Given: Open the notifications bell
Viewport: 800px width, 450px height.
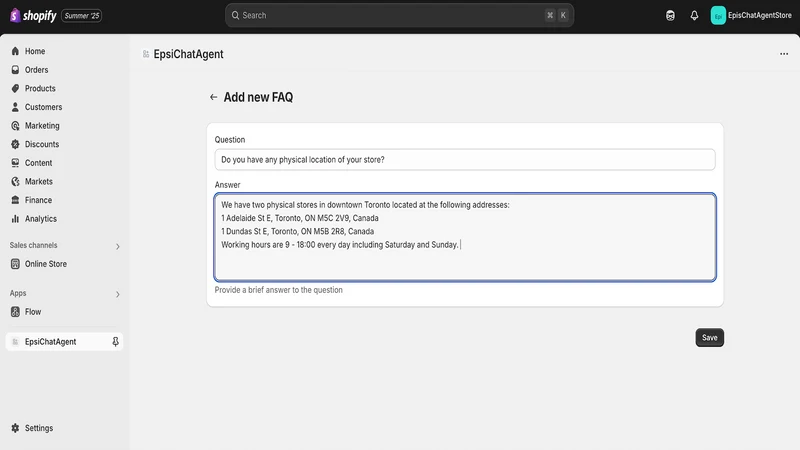Looking at the screenshot, I should [x=694, y=16].
